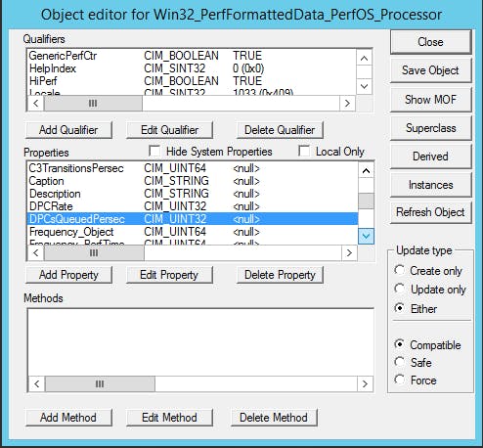Click the Properties list scroll-down arrow

point(366,236)
